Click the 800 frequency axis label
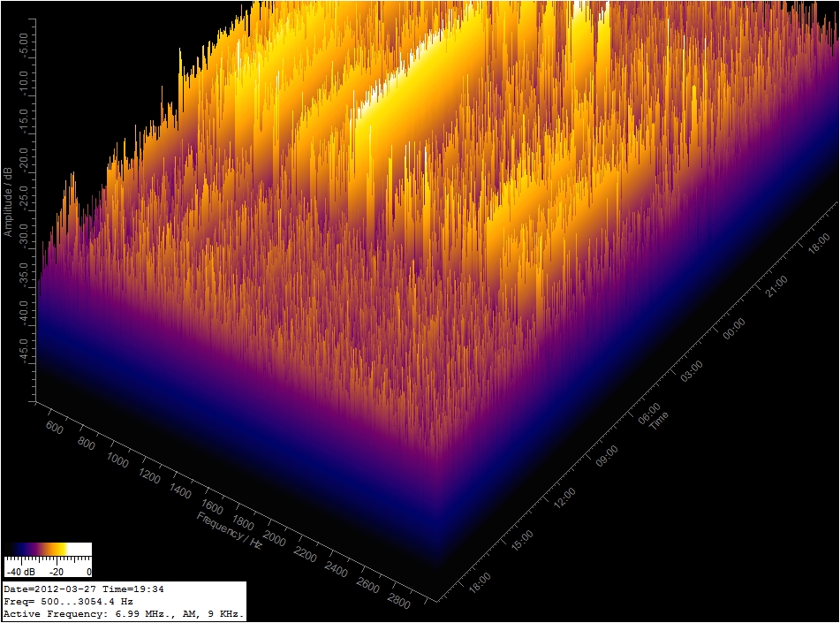Image resolution: width=840 pixels, height=623 pixels. click(87, 444)
